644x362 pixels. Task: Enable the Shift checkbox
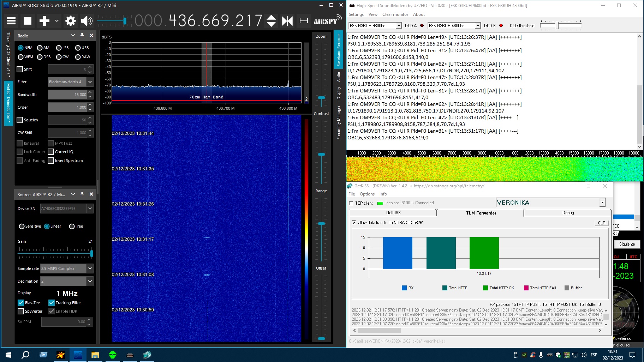pos(20,69)
